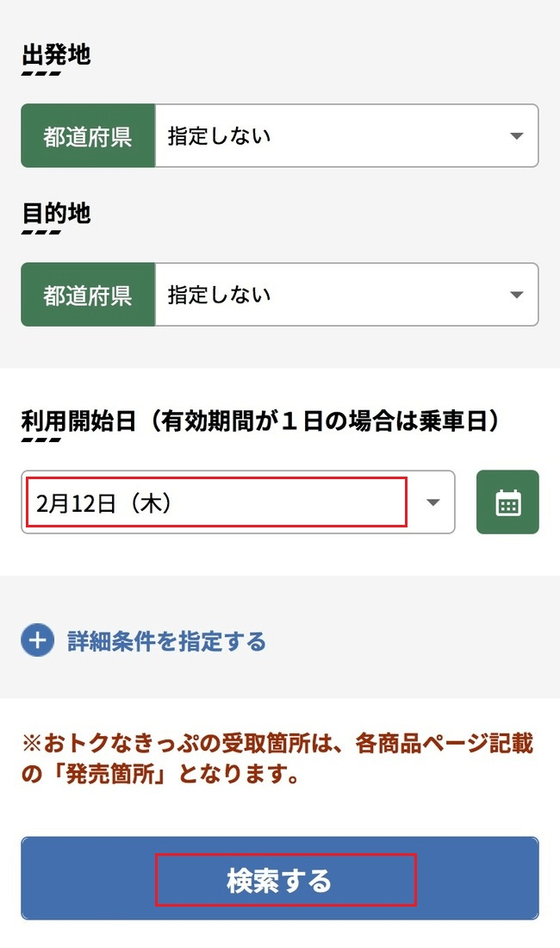The image size is (560, 948).
Task: Click green 都道府県 label under 出発地
Action: [88, 136]
